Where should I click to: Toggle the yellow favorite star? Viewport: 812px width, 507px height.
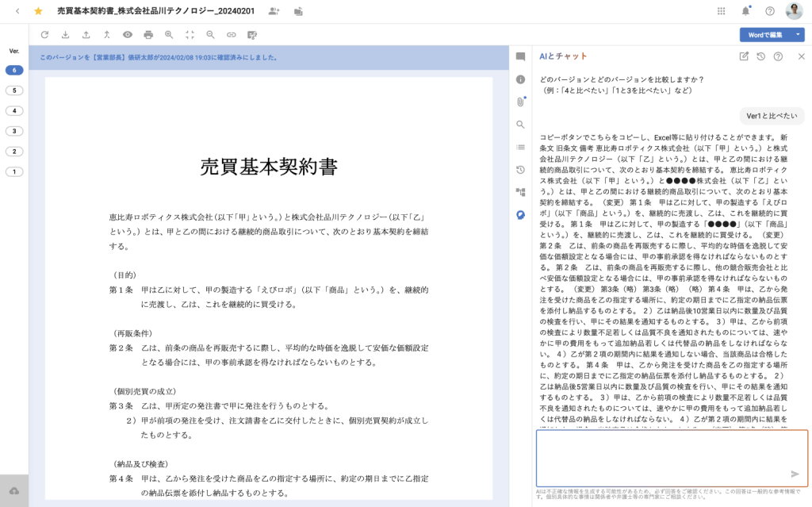click(x=38, y=11)
